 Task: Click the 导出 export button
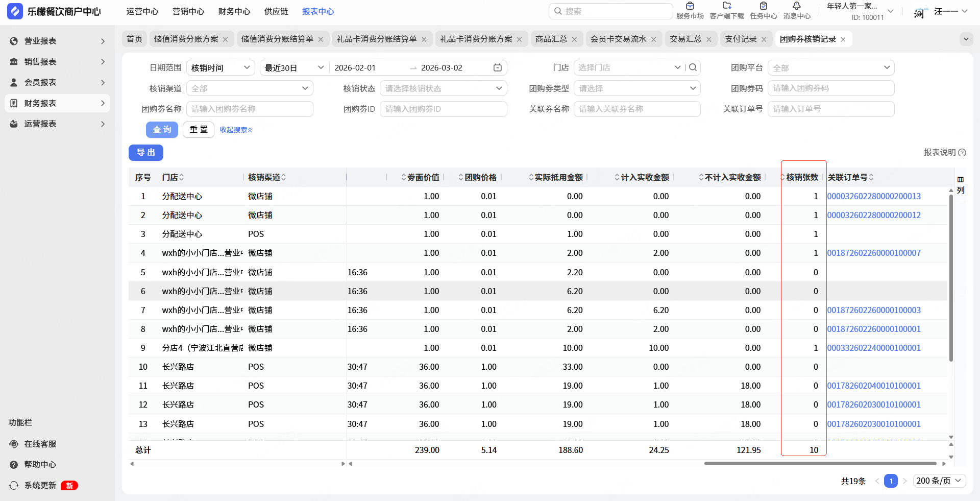pos(146,152)
